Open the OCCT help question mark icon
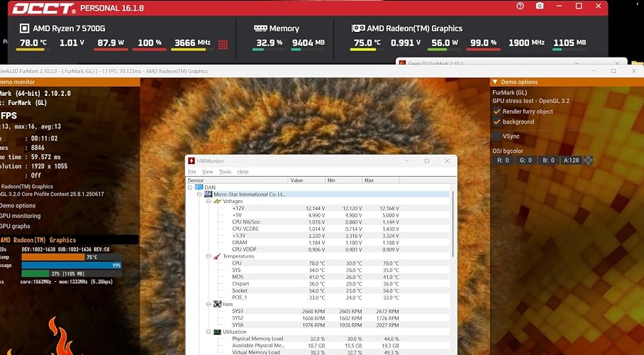 pyautogui.click(x=520, y=6)
